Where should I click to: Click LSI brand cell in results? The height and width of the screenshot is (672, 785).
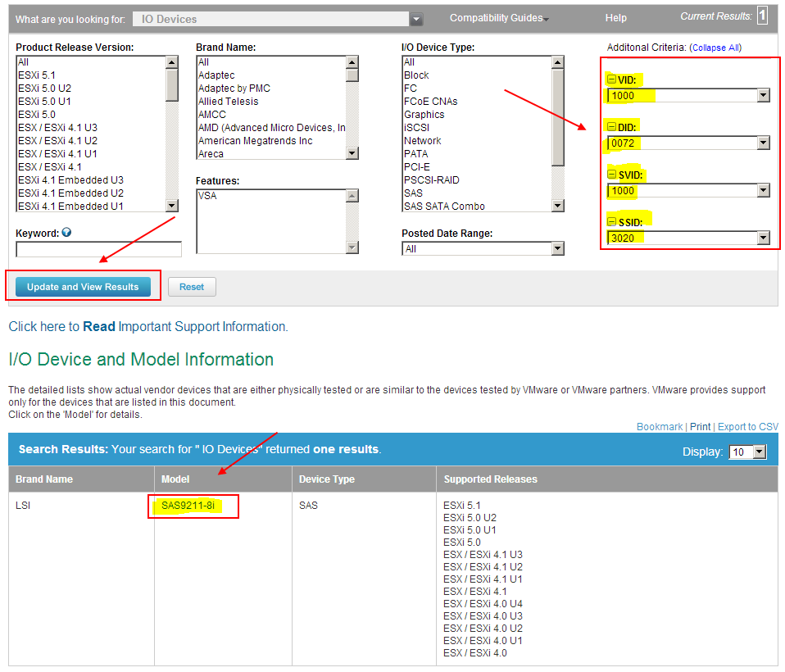22,506
